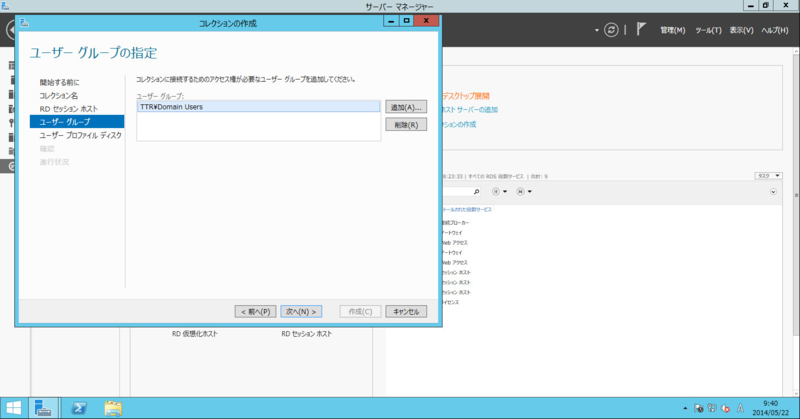Viewport: 800px width, 419px height.
Task: Go to the RD セッション ホスト wizard step
Action: pyautogui.click(x=68, y=109)
